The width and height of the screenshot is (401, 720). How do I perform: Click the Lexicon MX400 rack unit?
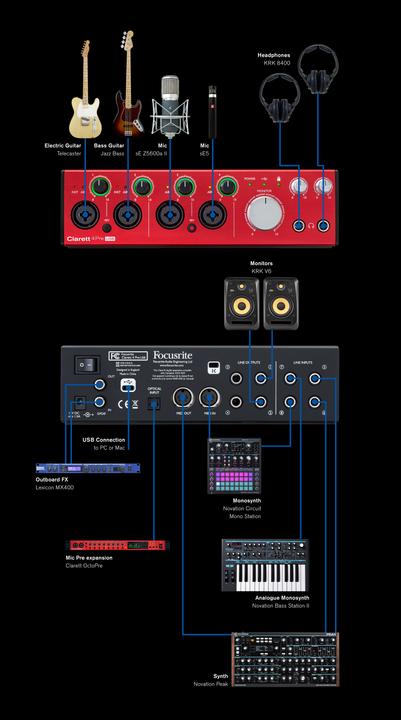pyautogui.click(x=88, y=468)
